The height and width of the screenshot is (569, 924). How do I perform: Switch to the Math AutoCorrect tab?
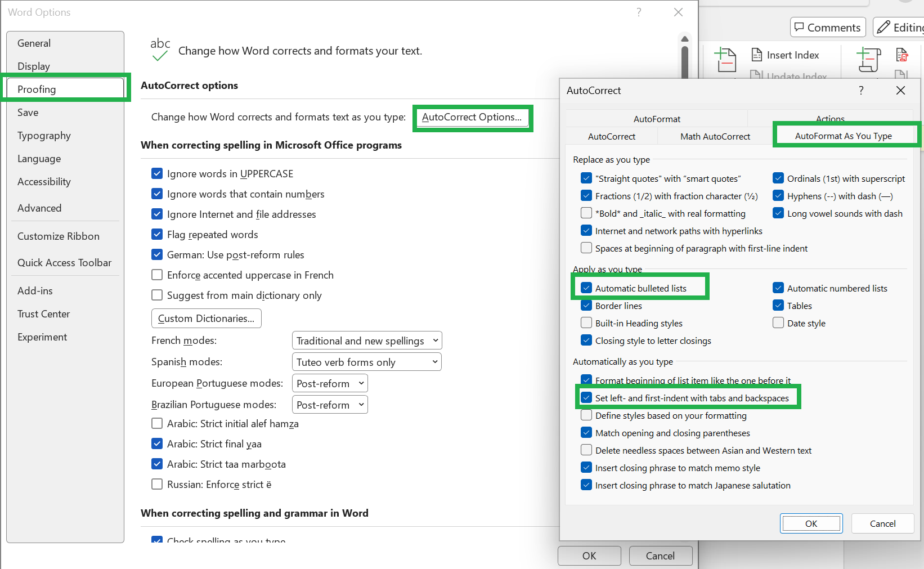pyautogui.click(x=715, y=136)
